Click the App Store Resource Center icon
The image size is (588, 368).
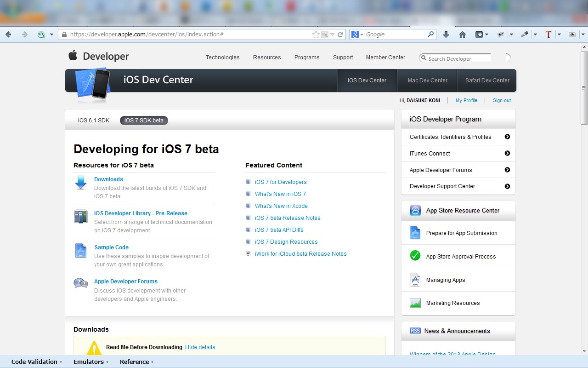point(416,210)
